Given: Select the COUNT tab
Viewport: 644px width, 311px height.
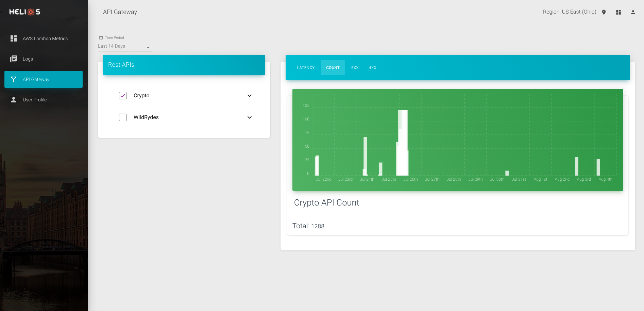Looking at the screenshot, I should point(333,68).
